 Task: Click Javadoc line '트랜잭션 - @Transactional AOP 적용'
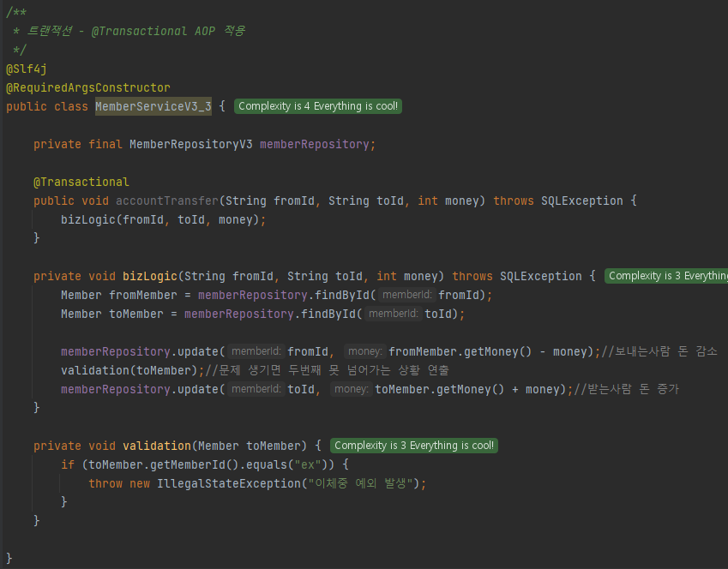click(x=135, y=31)
